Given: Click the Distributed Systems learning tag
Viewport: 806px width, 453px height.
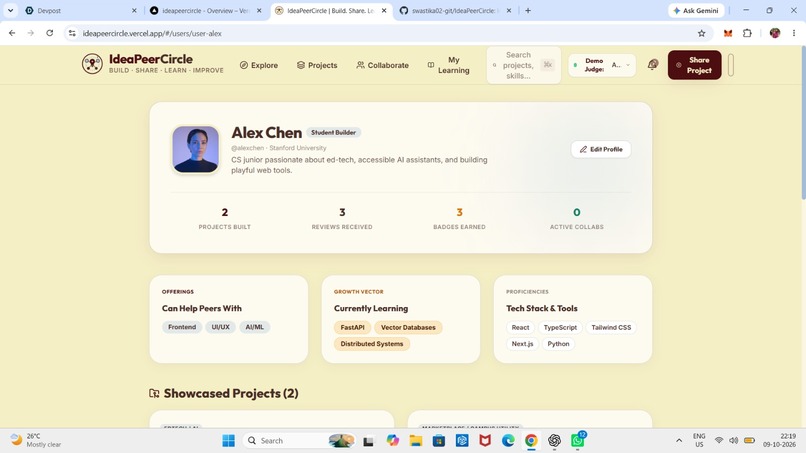Looking at the screenshot, I should coord(372,344).
